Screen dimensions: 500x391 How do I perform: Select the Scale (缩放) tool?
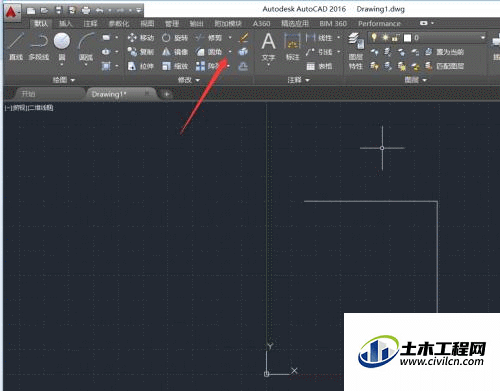coord(175,66)
